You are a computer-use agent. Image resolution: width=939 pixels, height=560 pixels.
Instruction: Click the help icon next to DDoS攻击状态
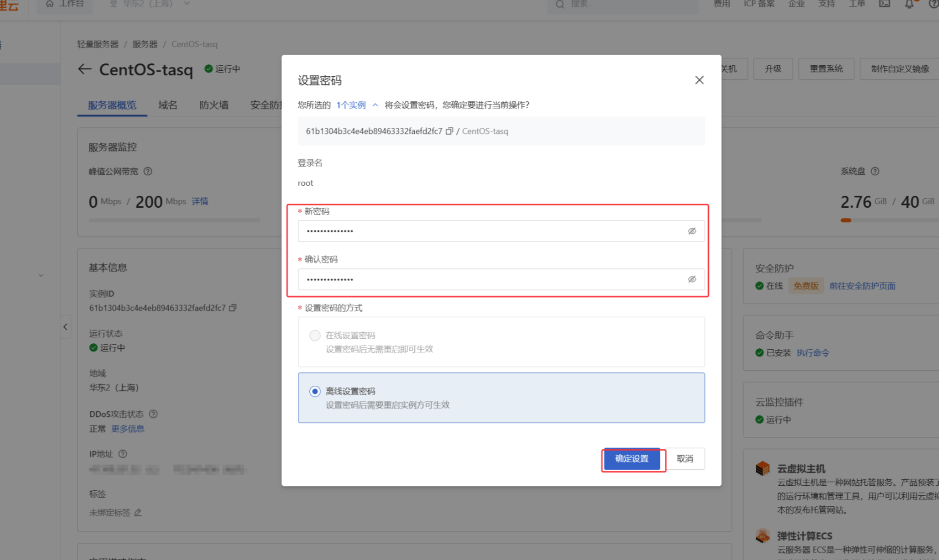[x=153, y=414]
